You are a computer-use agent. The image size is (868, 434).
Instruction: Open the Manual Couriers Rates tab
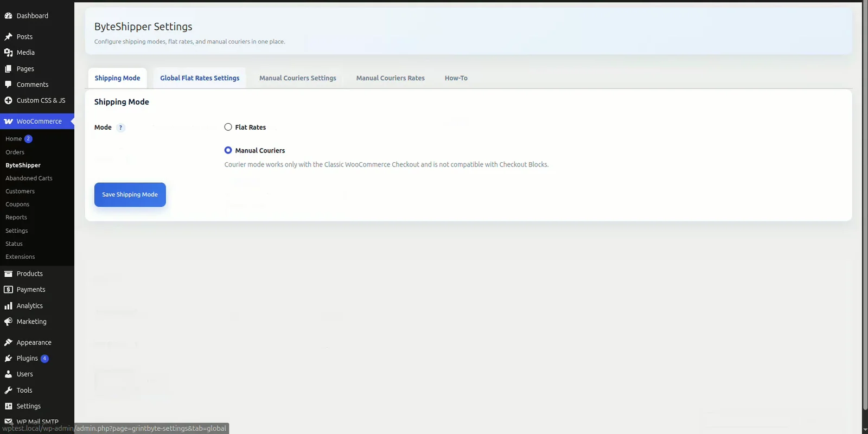[x=391, y=78]
